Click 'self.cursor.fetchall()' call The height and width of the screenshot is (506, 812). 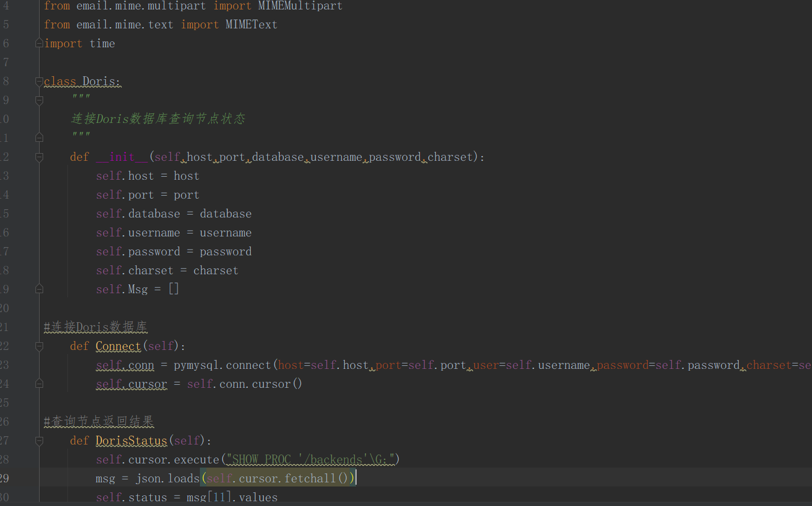[277, 478]
